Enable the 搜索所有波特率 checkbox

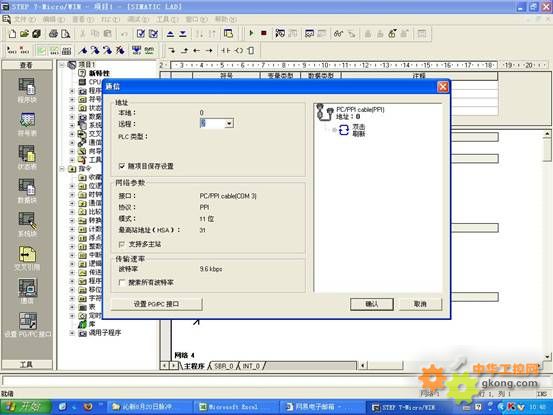(122, 282)
